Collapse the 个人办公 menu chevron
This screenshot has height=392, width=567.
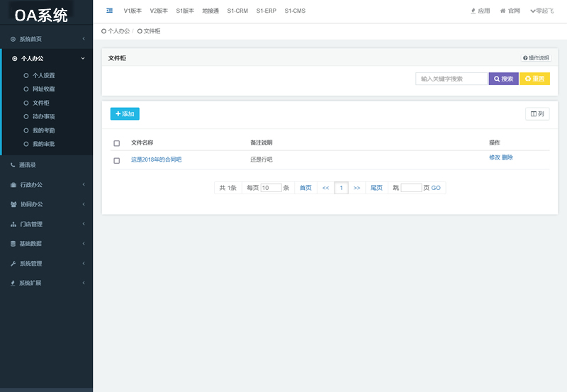pyautogui.click(x=83, y=58)
